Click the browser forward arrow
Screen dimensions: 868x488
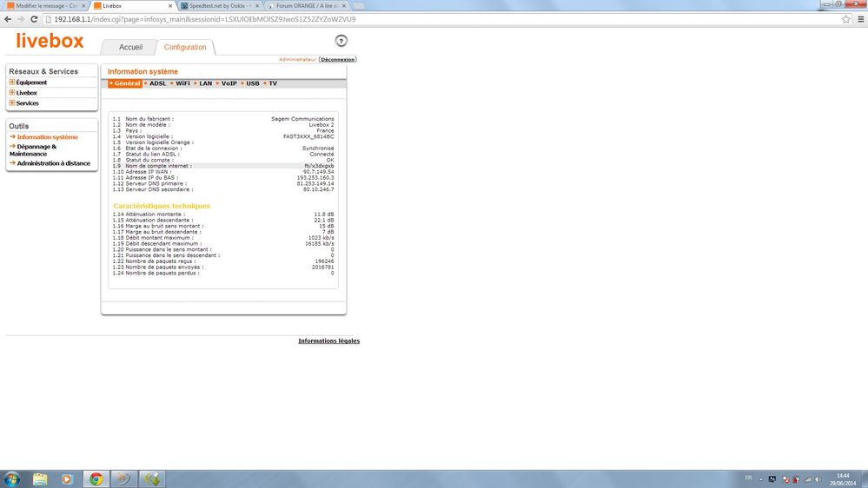[21, 19]
